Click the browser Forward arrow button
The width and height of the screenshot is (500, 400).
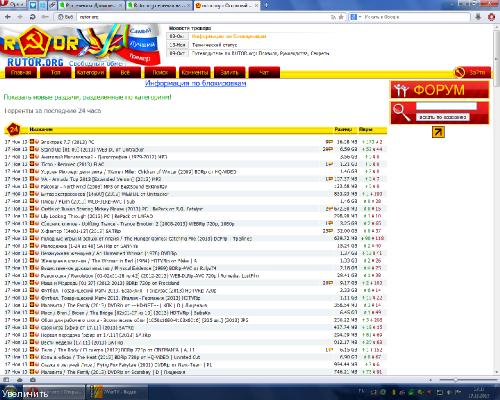tap(20, 17)
